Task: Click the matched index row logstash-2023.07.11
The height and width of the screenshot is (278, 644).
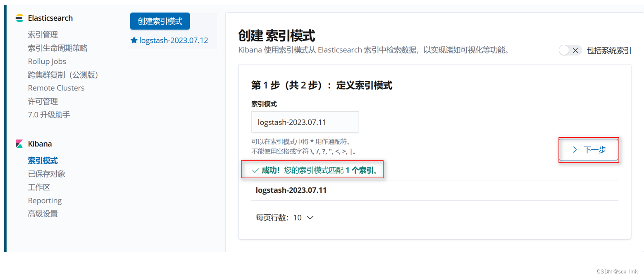Action: click(434, 190)
